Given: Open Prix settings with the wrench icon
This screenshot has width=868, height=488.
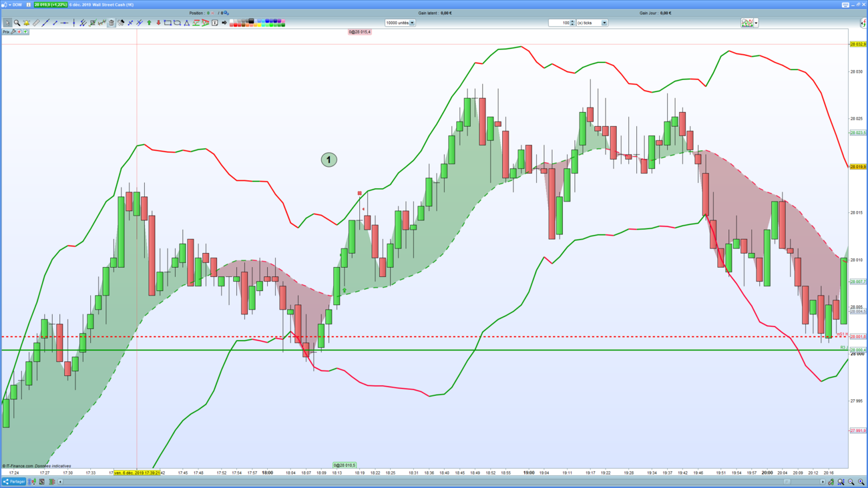Looking at the screenshot, I should 13,32.
